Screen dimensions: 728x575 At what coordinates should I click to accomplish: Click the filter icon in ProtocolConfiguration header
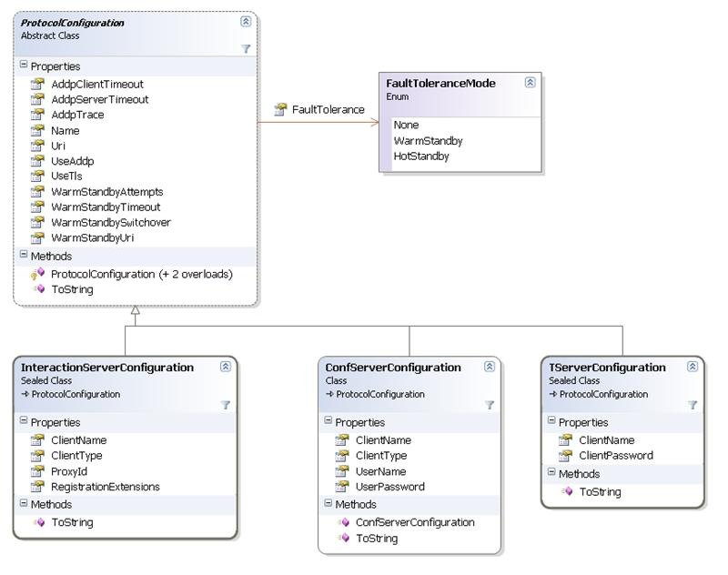pyautogui.click(x=246, y=49)
